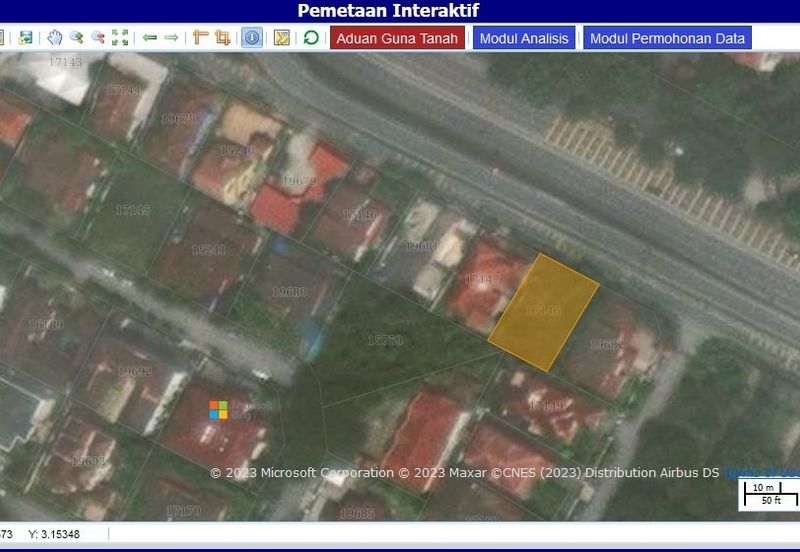Click lot 15779 on the map
This screenshot has width=800, height=552.
click(x=385, y=341)
